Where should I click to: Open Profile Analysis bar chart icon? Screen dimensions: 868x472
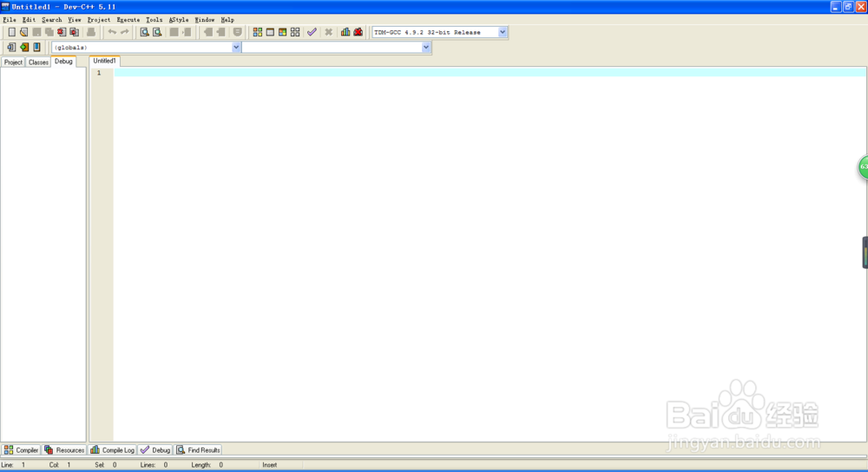point(345,32)
